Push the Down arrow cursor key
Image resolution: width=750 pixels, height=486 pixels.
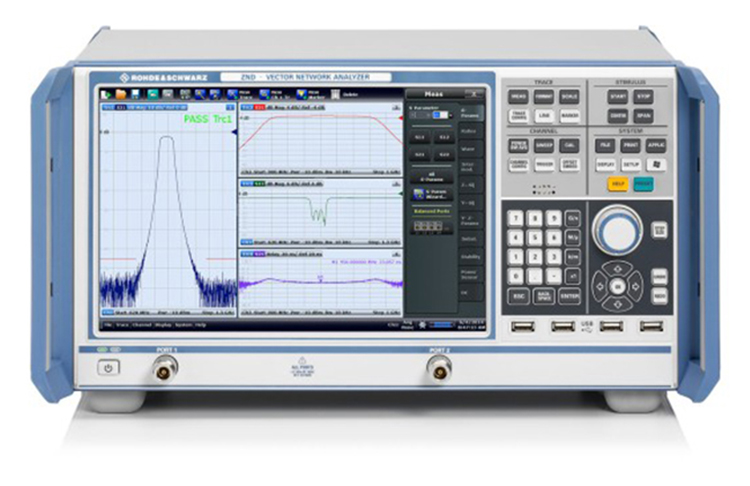pos(618,304)
